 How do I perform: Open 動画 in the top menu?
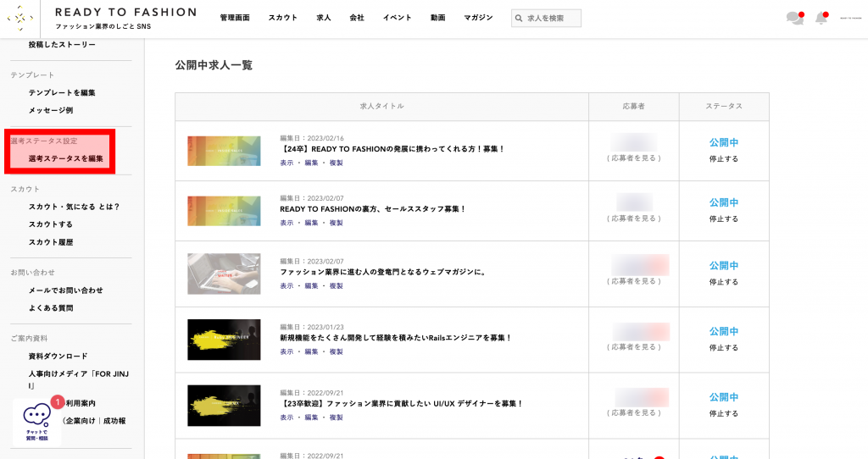(438, 18)
